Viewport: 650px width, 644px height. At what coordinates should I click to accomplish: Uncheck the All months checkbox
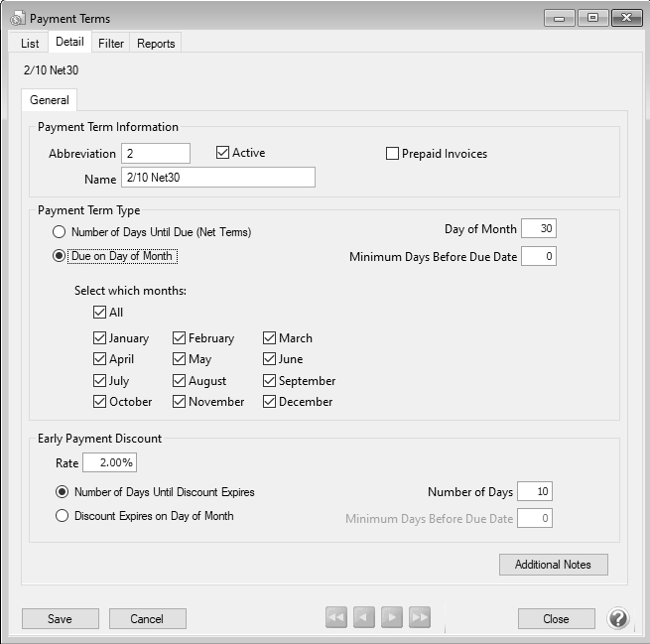[100, 313]
